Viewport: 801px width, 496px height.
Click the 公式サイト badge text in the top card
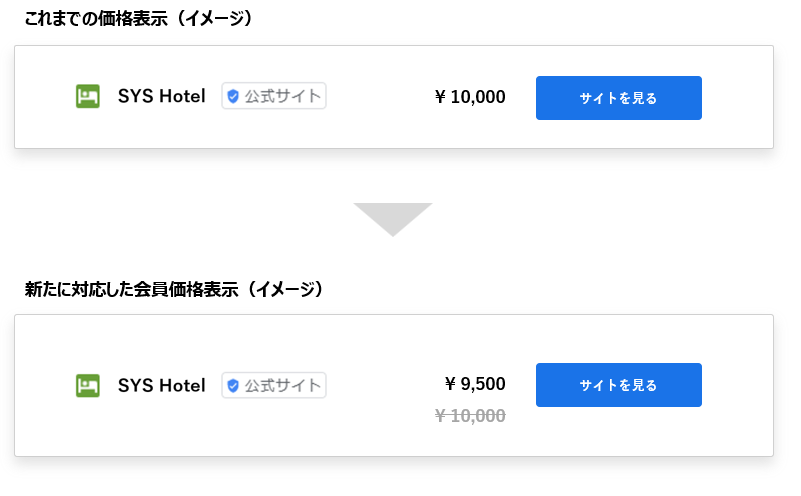click(x=283, y=97)
